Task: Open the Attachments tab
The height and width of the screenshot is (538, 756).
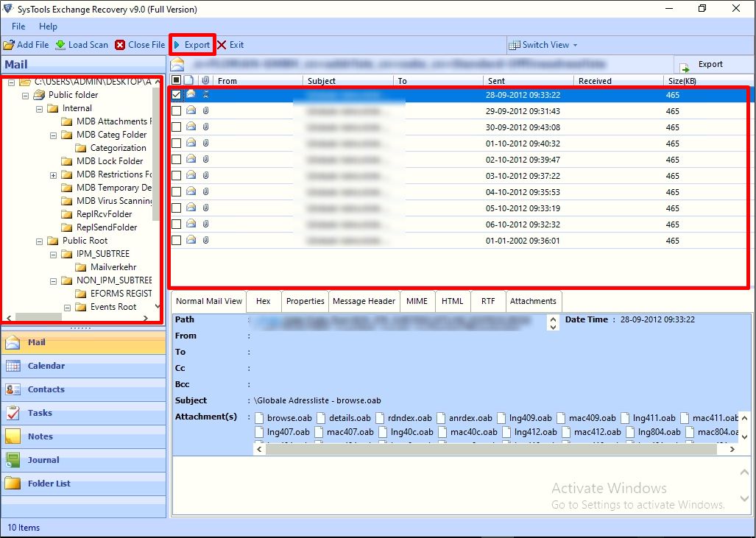Action: click(x=533, y=301)
